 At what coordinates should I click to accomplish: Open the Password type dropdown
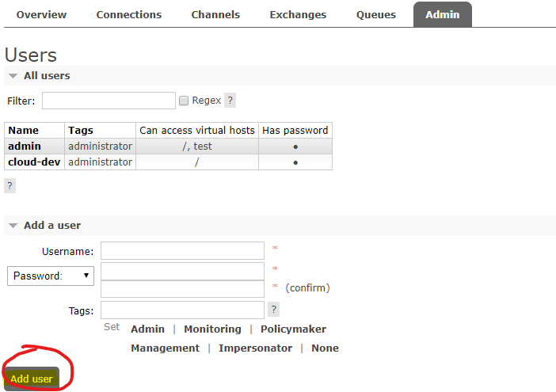[x=50, y=276]
